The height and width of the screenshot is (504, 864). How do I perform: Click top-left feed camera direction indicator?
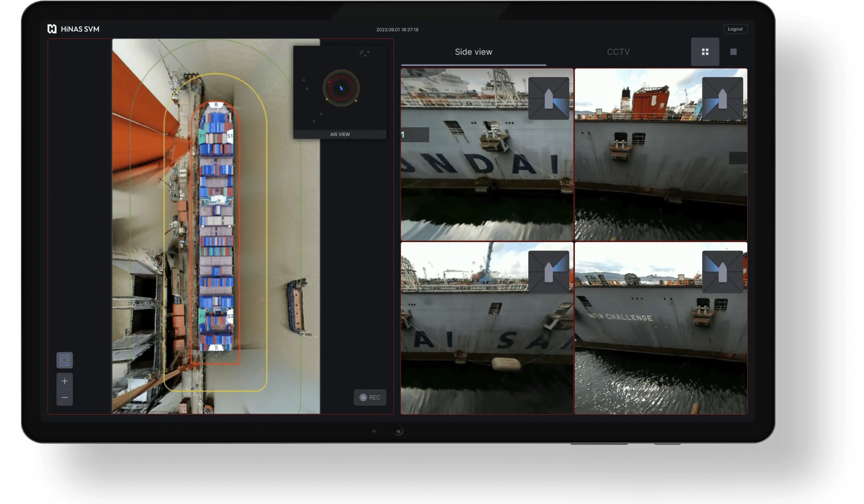pos(549,98)
